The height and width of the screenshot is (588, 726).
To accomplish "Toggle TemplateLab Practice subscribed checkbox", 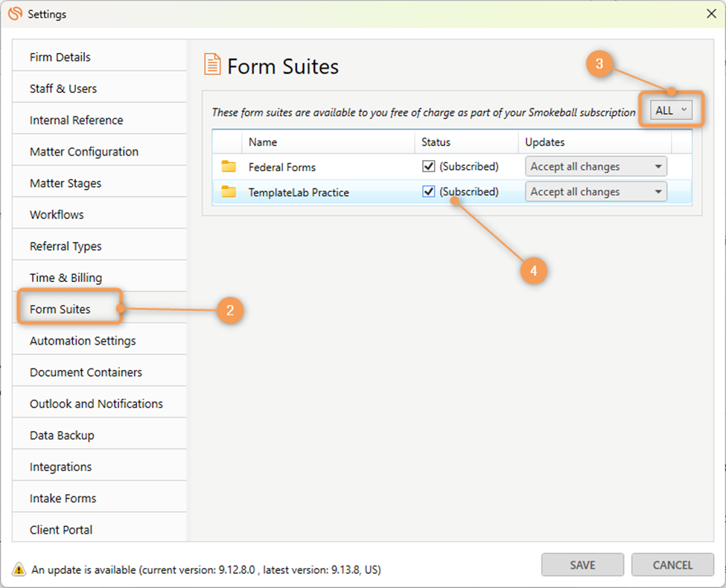I will tap(428, 192).
